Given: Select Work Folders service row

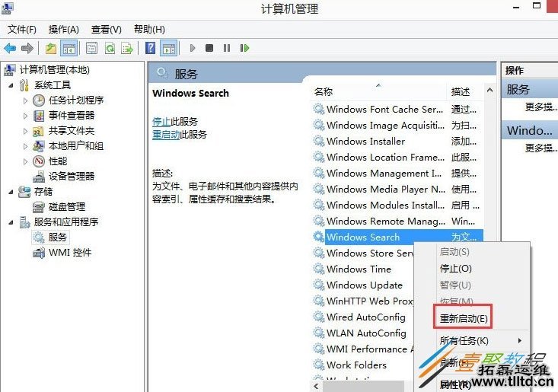Looking at the screenshot, I should point(362,365).
